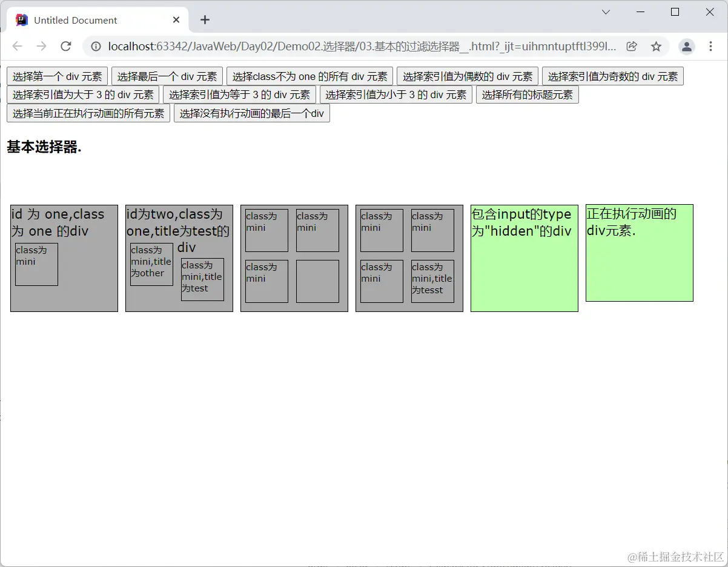Click 选择索引值为大于 3 的 div 元素
This screenshot has height=567, width=728.
(83, 94)
